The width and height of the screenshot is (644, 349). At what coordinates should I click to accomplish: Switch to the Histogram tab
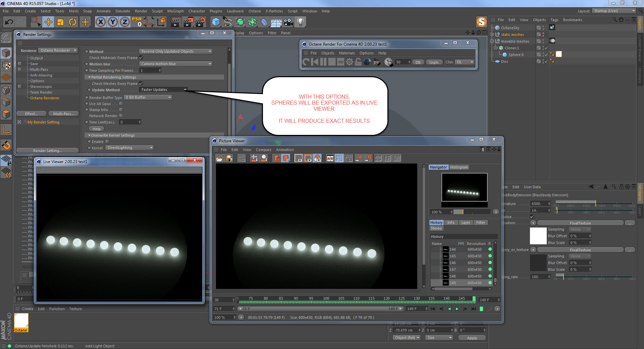click(459, 167)
